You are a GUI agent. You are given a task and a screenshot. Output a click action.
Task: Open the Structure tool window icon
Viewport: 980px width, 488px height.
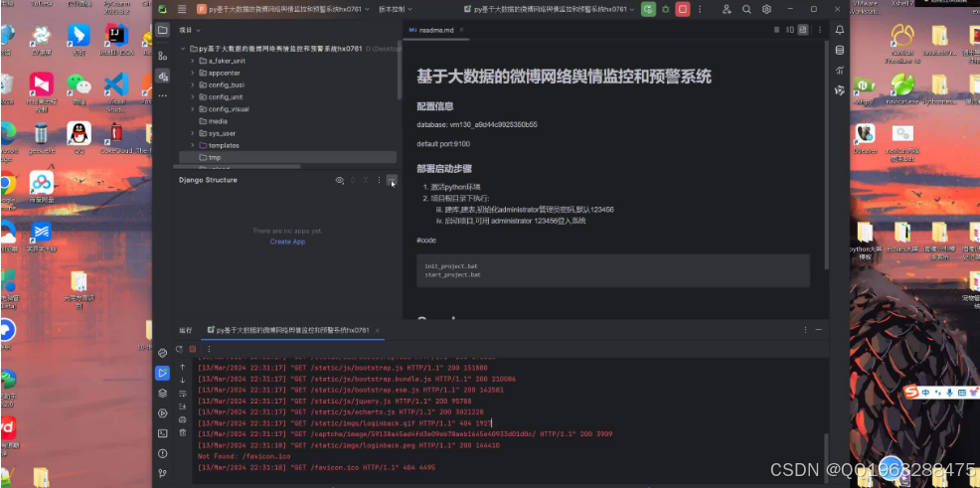tap(162, 56)
